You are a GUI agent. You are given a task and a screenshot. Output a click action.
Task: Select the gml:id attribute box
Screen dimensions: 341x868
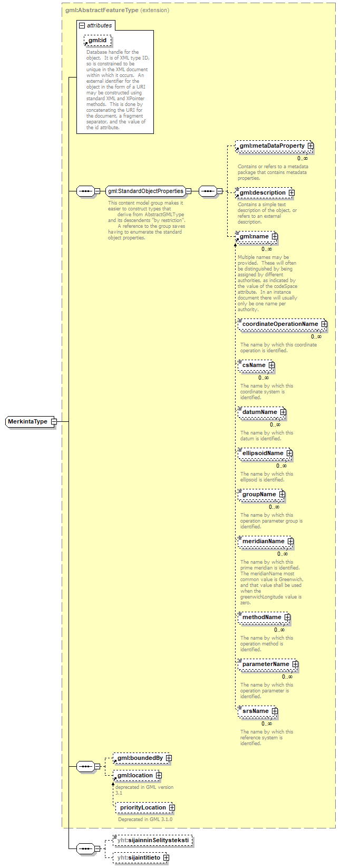[x=98, y=41]
